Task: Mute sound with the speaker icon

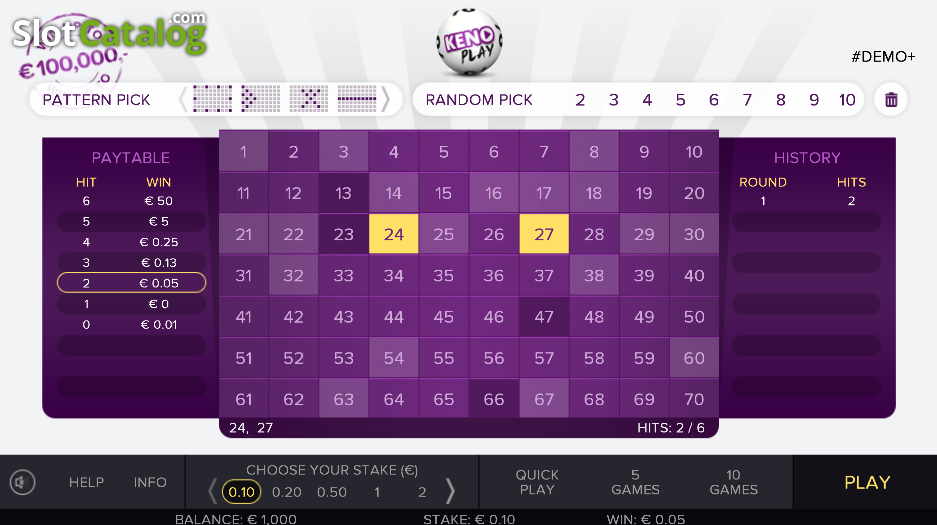Action: click(22, 482)
